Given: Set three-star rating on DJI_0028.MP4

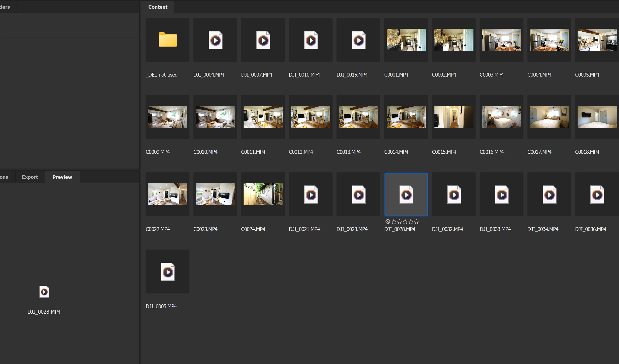Looking at the screenshot, I should pos(405,221).
